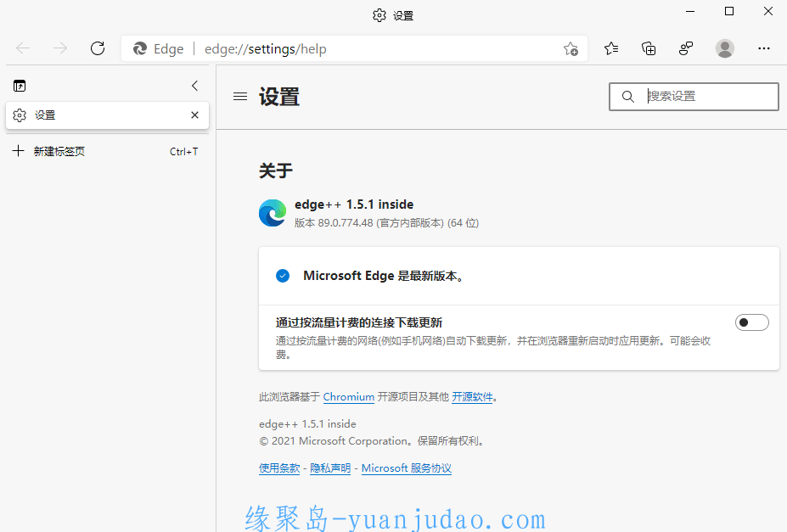Minimize the browser window
The height and width of the screenshot is (532, 787).
pyautogui.click(x=690, y=11)
